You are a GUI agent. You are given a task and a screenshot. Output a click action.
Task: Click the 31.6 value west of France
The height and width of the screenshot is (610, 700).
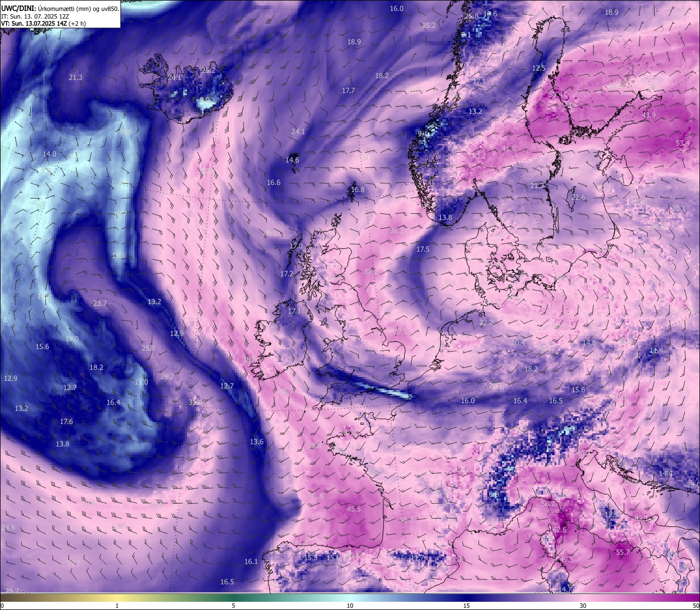tap(317, 496)
